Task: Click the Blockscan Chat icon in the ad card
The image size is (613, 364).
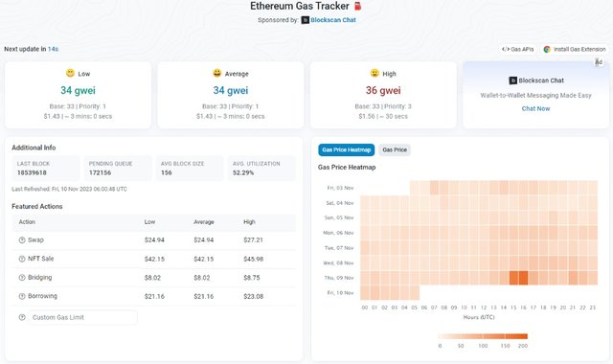Action: (513, 80)
